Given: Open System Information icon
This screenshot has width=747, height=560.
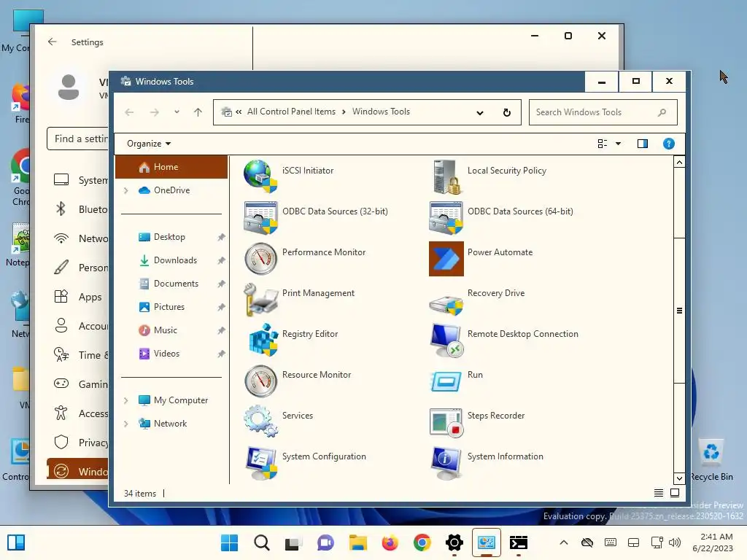Looking at the screenshot, I should pos(446,463).
